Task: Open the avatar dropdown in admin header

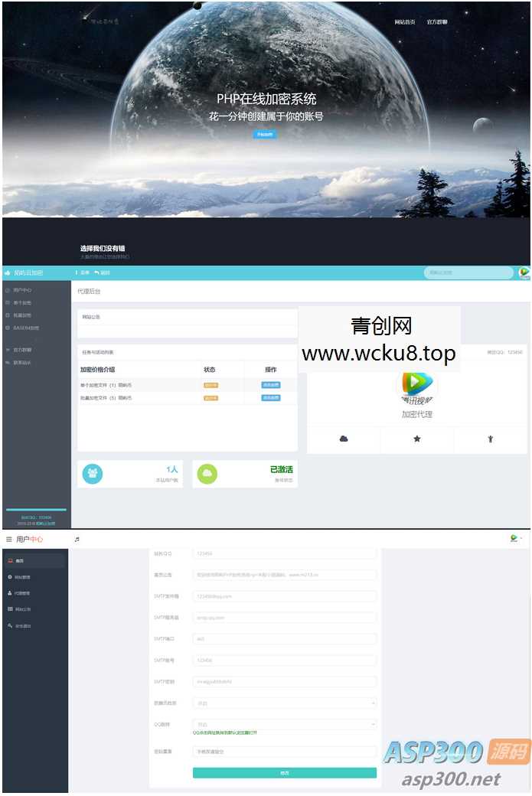Action: (x=516, y=538)
